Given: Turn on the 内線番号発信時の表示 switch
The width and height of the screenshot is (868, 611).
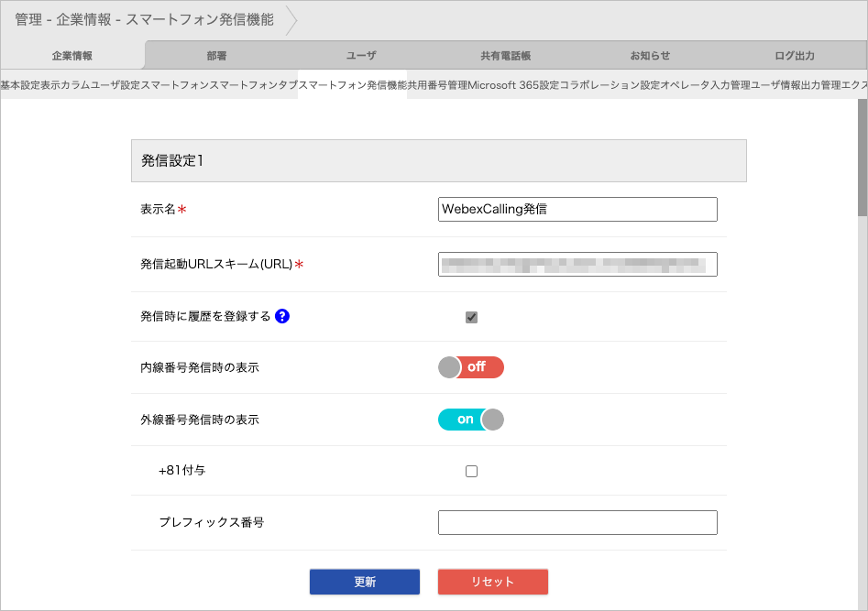Looking at the screenshot, I should click(x=471, y=367).
